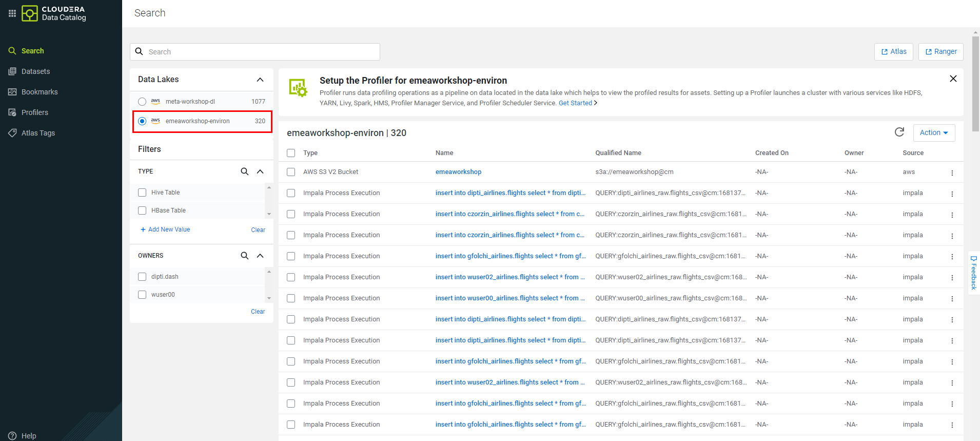Collapse the OWNERS filter section
Viewport: 980px width, 441px height.
[260, 256]
